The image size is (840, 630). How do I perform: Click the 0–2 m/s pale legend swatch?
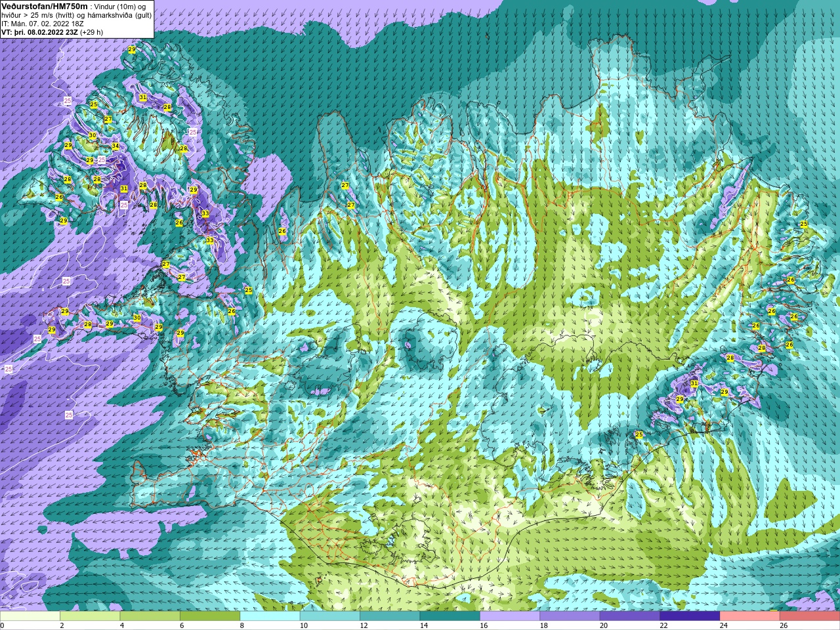click(30, 616)
